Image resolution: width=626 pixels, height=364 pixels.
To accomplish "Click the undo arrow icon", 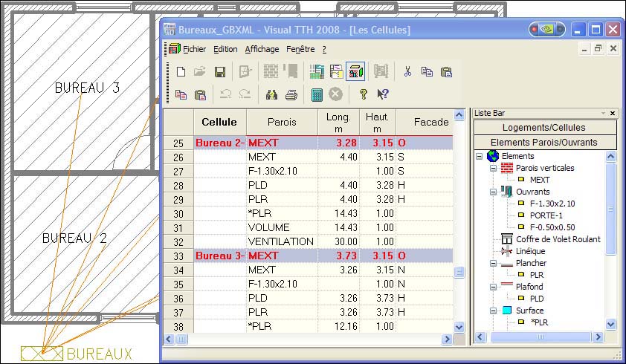I will [225, 94].
